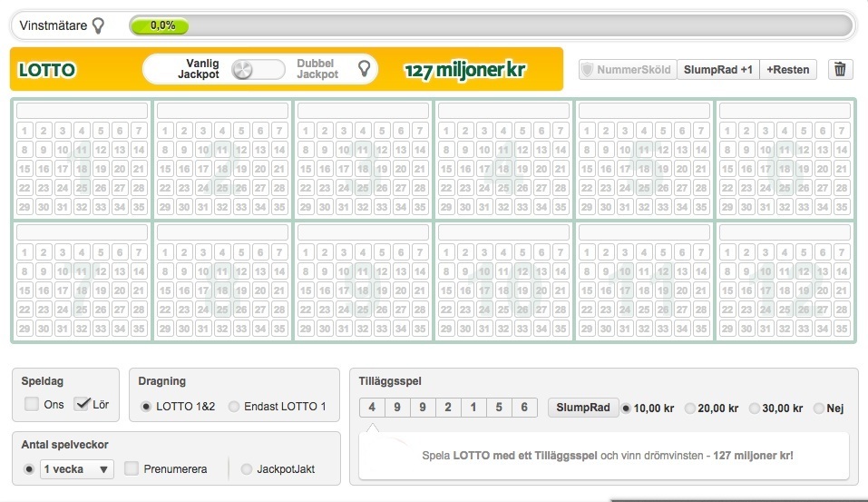Click the SlumpRad +1 button
The height and width of the screenshot is (502, 868).
pos(718,70)
